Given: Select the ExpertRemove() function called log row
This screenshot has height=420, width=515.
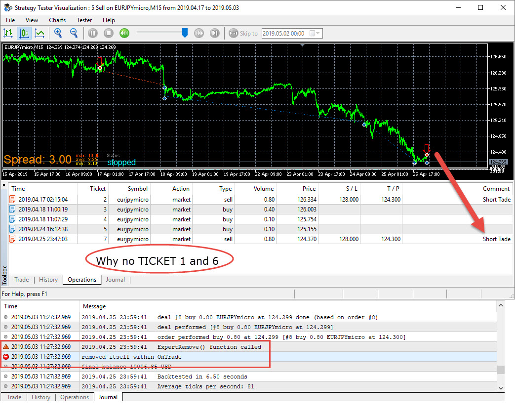Looking at the screenshot, I should point(249,347).
